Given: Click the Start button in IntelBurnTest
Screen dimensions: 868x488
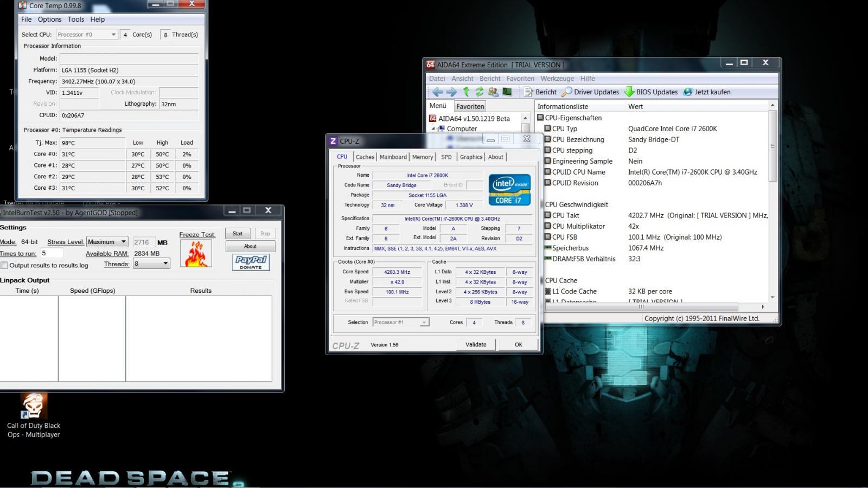Looking at the screenshot, I should click(x=238, y=234).
